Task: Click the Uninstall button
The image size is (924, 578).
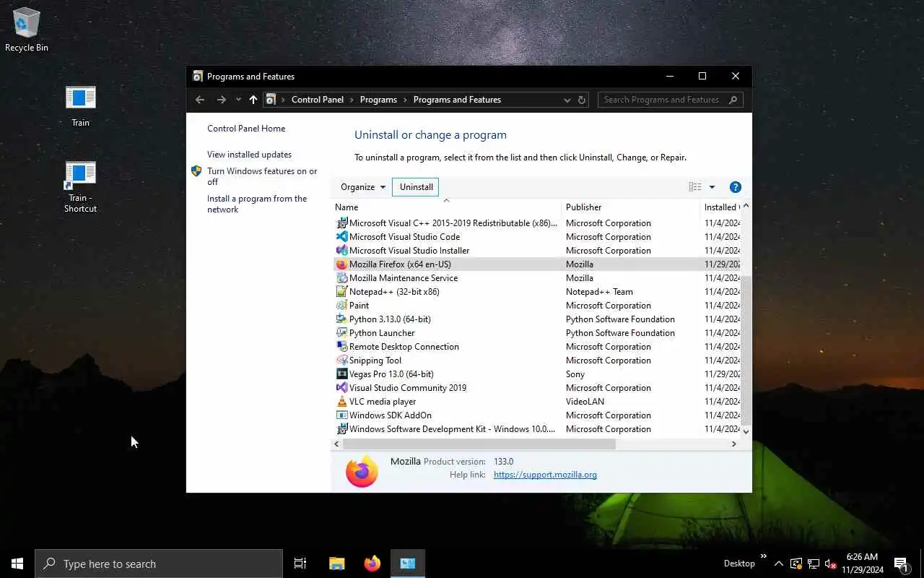Action: click(x=417, y=187)
